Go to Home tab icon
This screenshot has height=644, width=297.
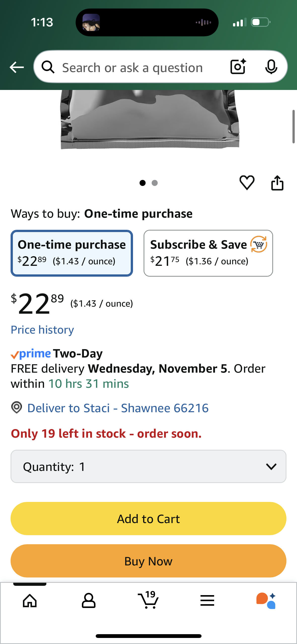coord(30,601)
